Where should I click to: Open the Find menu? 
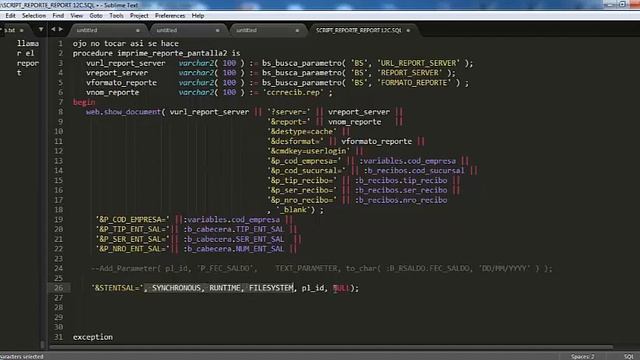coord(58,16)
